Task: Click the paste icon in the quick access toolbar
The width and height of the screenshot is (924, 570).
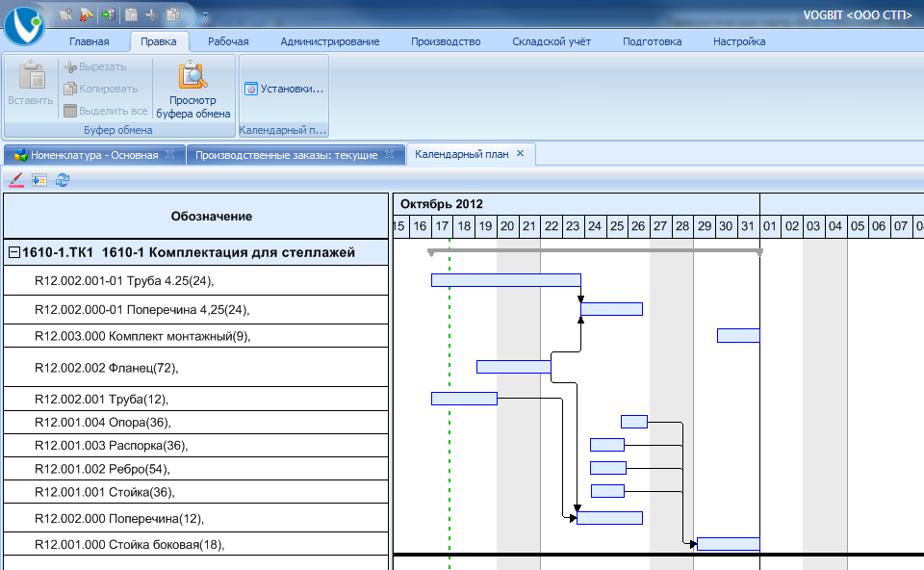Action: click(x=131, y=14)
